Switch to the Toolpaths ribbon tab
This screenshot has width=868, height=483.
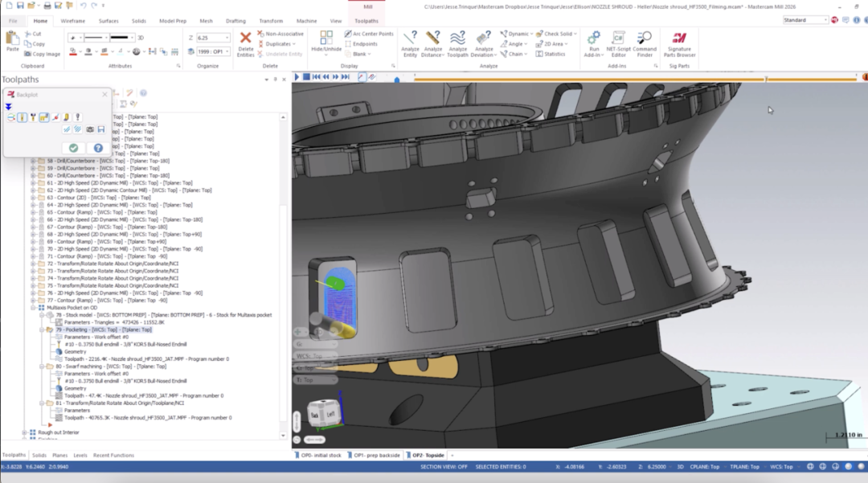pyautogui.click(x=366, y=21)
